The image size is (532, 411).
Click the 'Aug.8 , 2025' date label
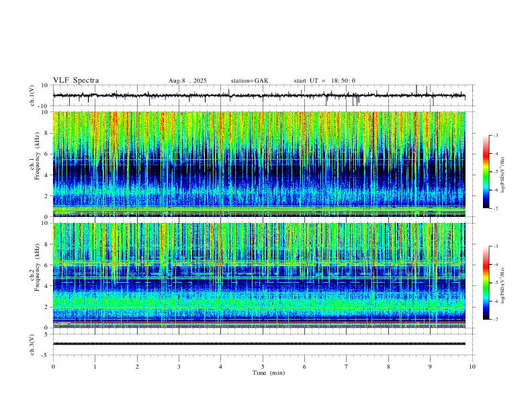(x=187, y=81)
